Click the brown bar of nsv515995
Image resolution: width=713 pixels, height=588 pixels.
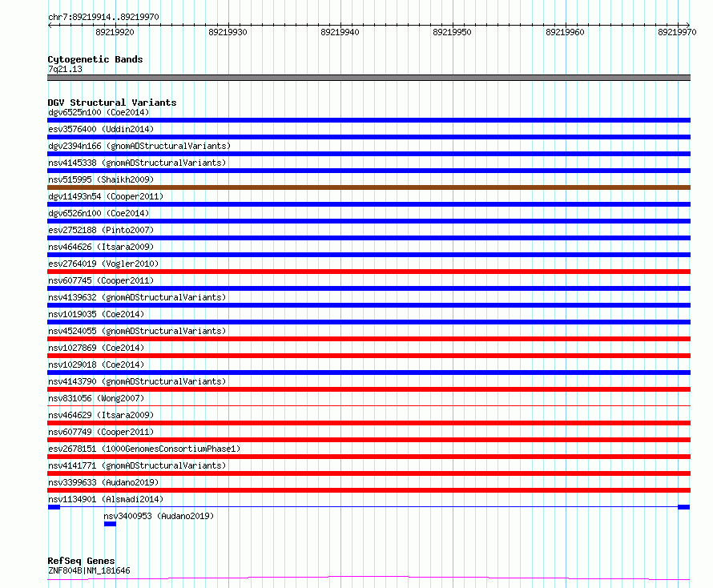[369, 187]
